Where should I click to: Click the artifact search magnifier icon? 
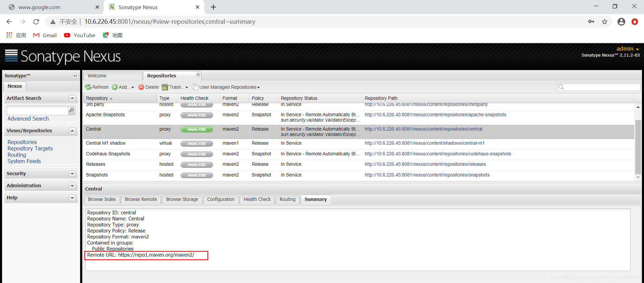[71, 110]
